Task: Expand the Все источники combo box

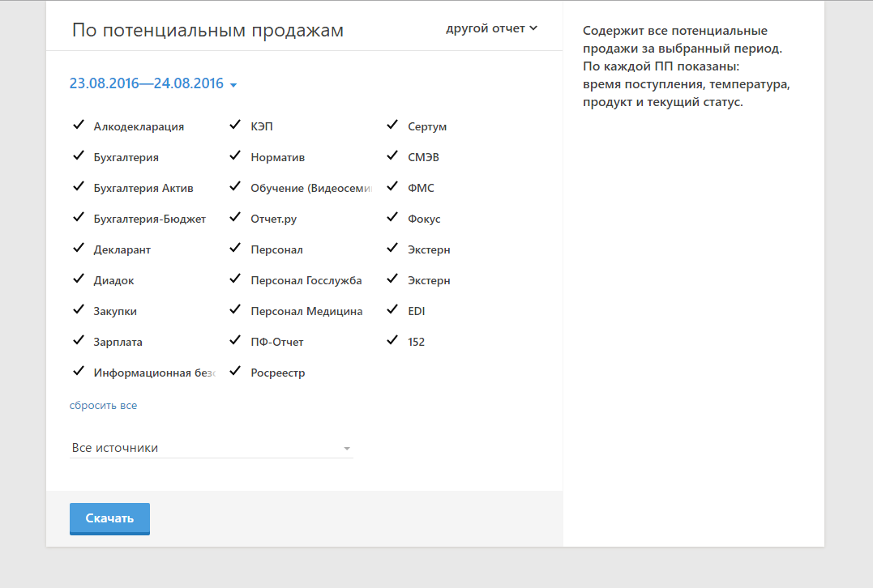Action: coord(211,448)
